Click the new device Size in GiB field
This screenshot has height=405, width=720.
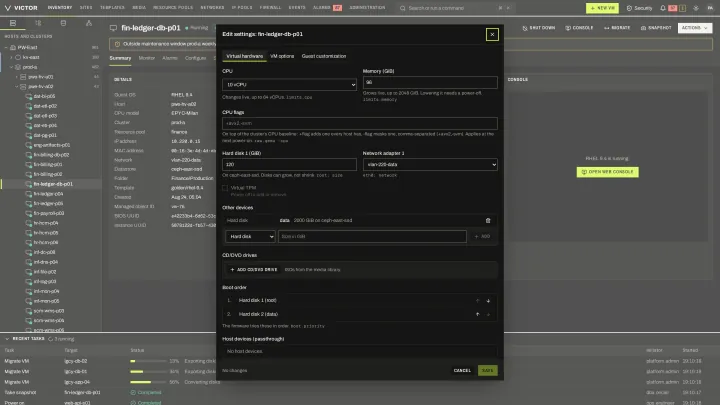click(372, 236)
